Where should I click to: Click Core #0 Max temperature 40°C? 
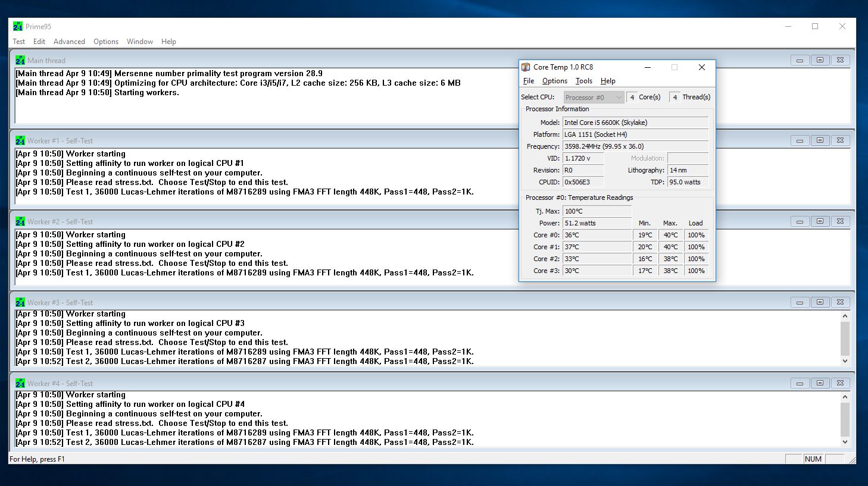coord(670,235)
